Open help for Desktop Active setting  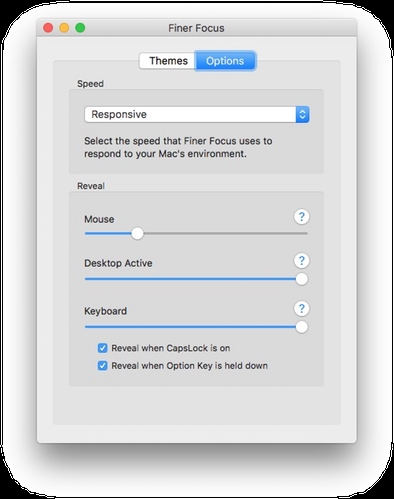(301, 261)
